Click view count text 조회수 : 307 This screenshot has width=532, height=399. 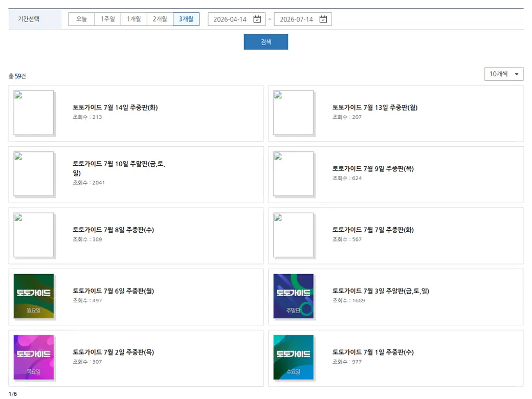(87, 362)
